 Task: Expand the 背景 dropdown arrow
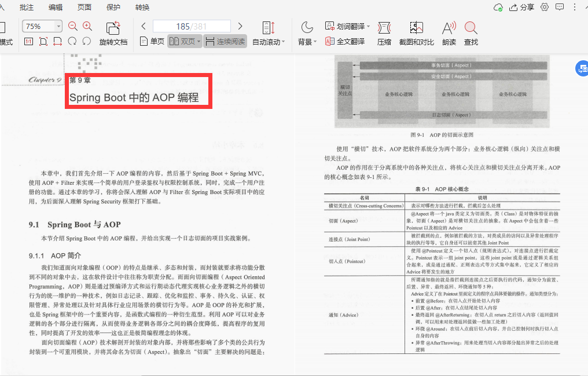315,42
